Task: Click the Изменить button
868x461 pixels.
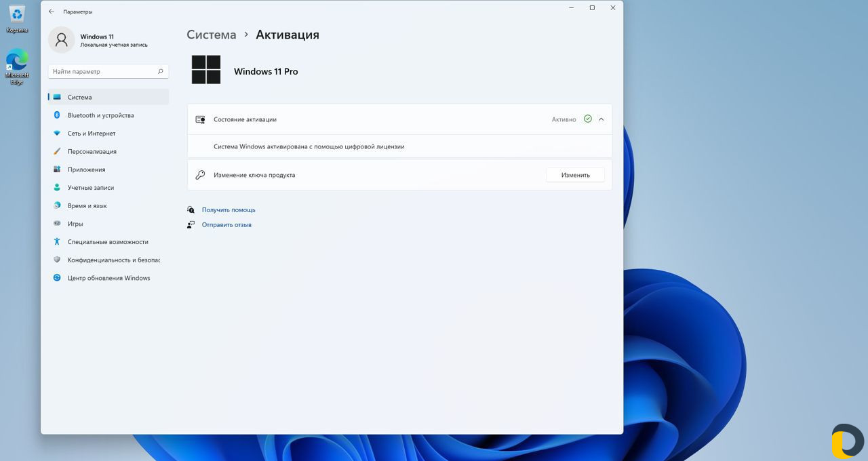Action: 575,175
